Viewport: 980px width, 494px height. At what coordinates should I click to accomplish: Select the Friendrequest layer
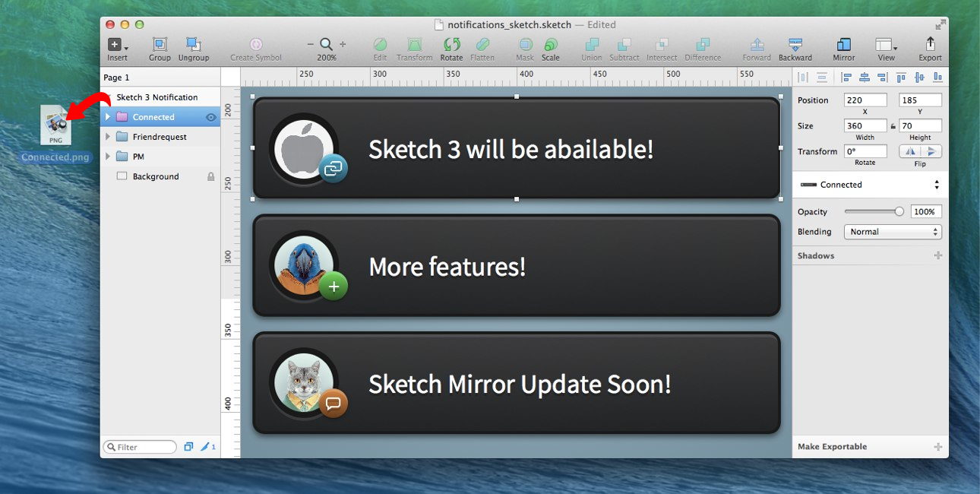(160, 137)
